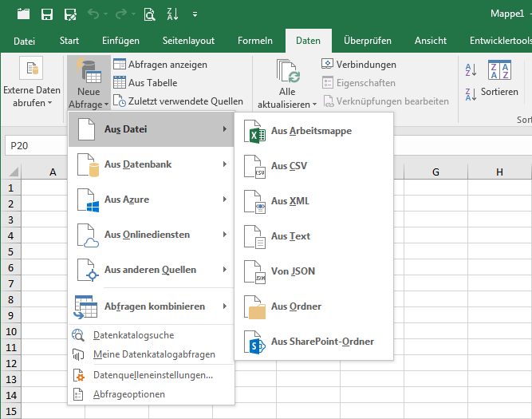This screenshot has width=532, height=419.
Task: Choose Aus SharePoint-Ordner from submenu
Action: coord(313,342)
